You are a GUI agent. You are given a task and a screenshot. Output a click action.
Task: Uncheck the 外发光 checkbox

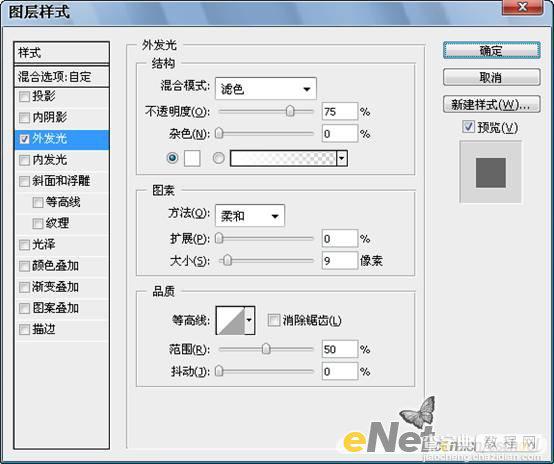pyautogui.click(x=24, y=139)
